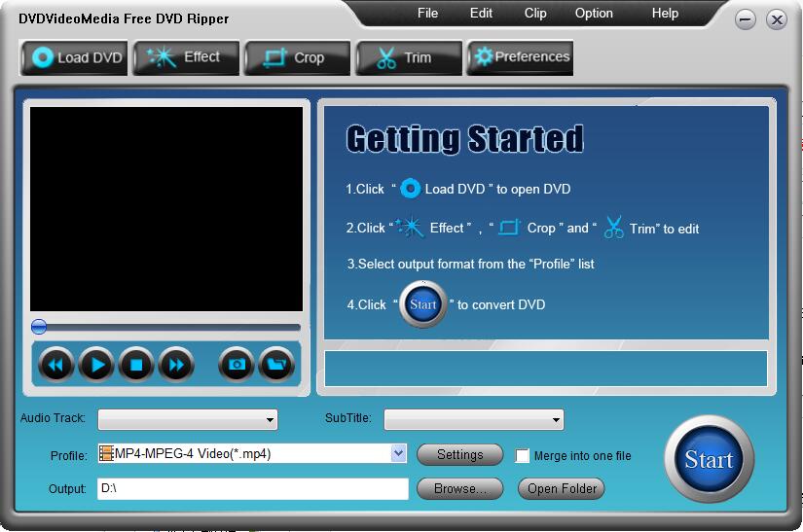Open the File menu
The width and height of the screenshot is (803, 532).
[x=427, y=13]
